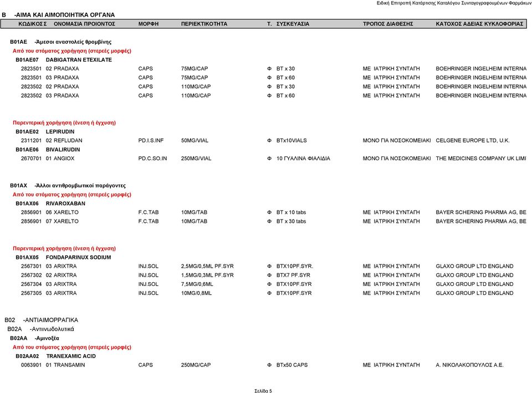Click the BTx10VIALS packaging cell
The width and height of the screenshot is (532, 393).
pos(291,140)
